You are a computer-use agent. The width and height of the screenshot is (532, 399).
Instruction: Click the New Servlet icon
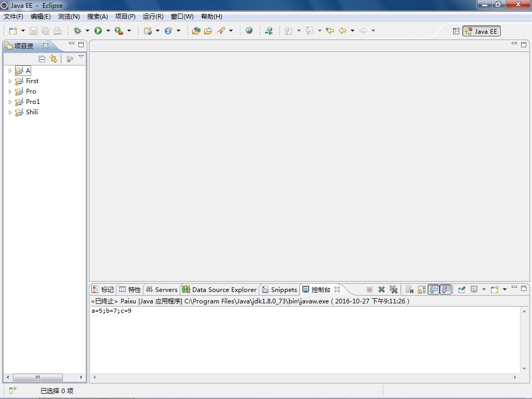coord(169,31)
